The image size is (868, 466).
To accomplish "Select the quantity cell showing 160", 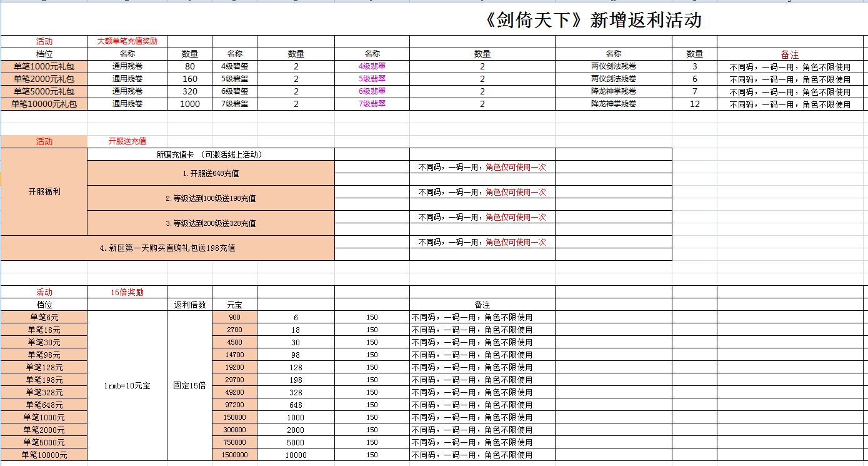I will pyautogui.click(x=190, y=79).
